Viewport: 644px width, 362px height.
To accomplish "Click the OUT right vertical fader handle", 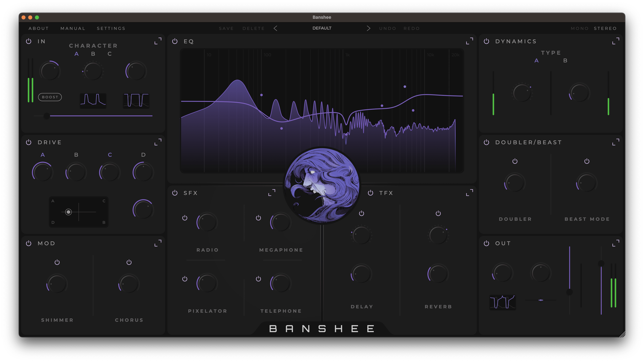I will pos(601,263).
